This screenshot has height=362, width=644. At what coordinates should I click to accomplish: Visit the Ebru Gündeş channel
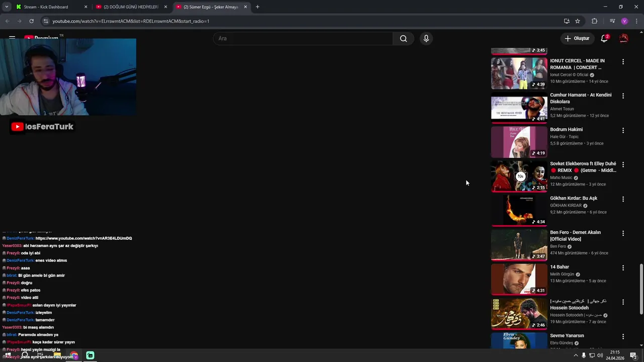click(x=561, y=343)
